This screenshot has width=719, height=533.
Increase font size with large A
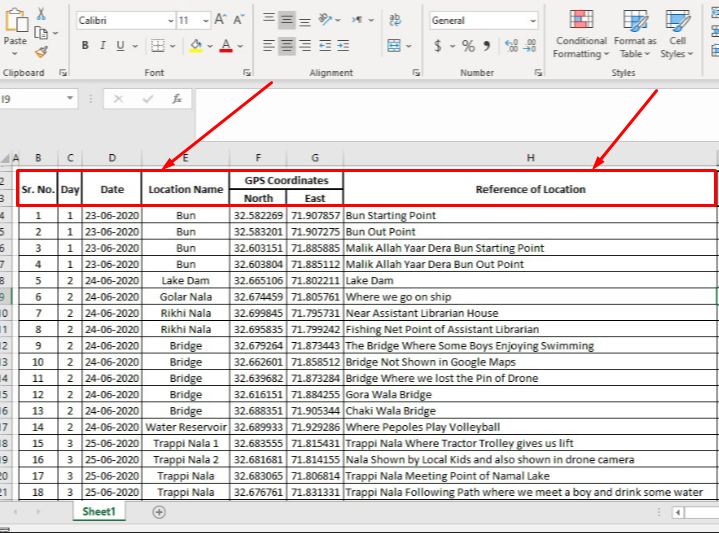(x=220, y=20)
